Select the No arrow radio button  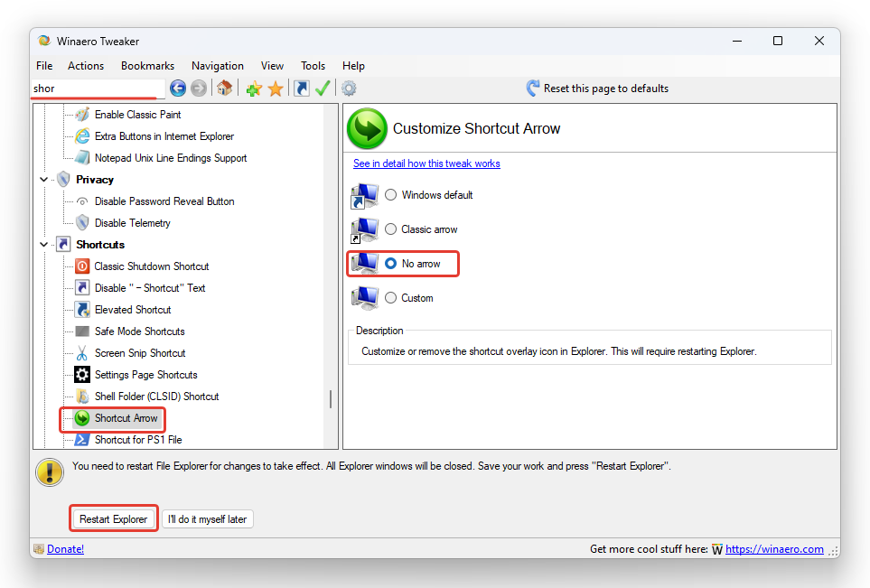(390, 264)
